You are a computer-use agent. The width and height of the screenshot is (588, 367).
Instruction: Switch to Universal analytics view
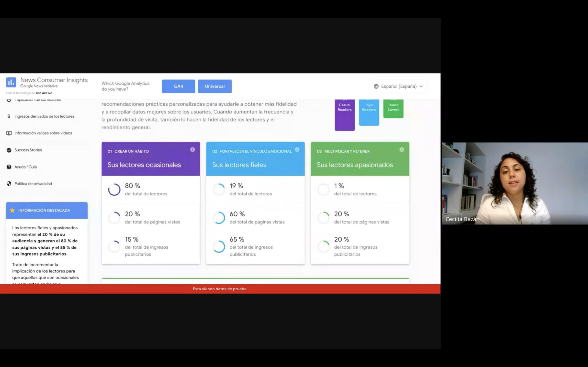click(214, 86)
